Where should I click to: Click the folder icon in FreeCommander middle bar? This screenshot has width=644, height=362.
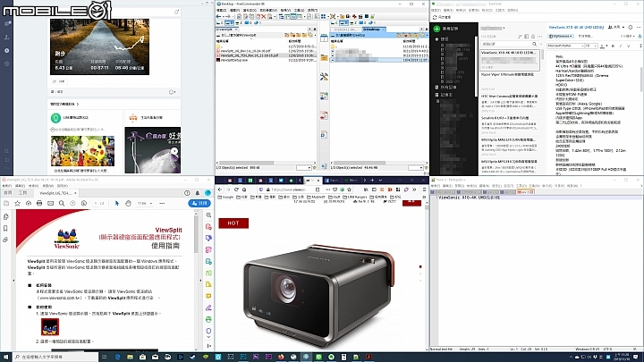(x=324, y=58)
